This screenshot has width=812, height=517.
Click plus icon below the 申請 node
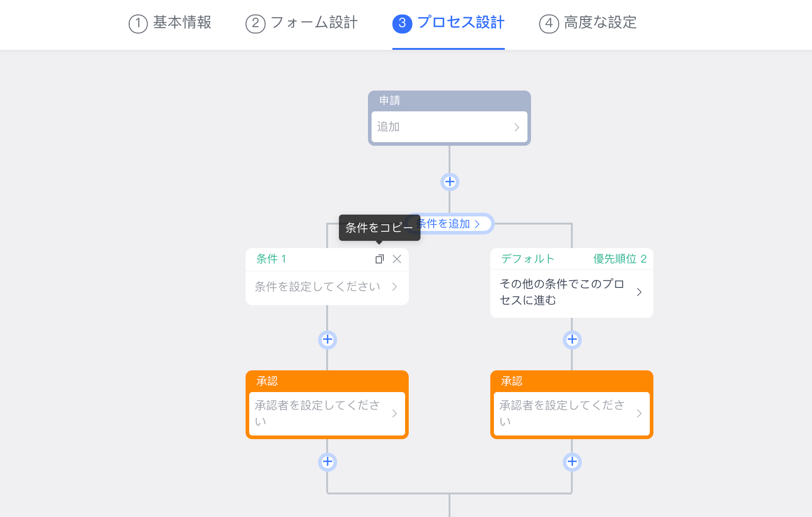point(449,182)
